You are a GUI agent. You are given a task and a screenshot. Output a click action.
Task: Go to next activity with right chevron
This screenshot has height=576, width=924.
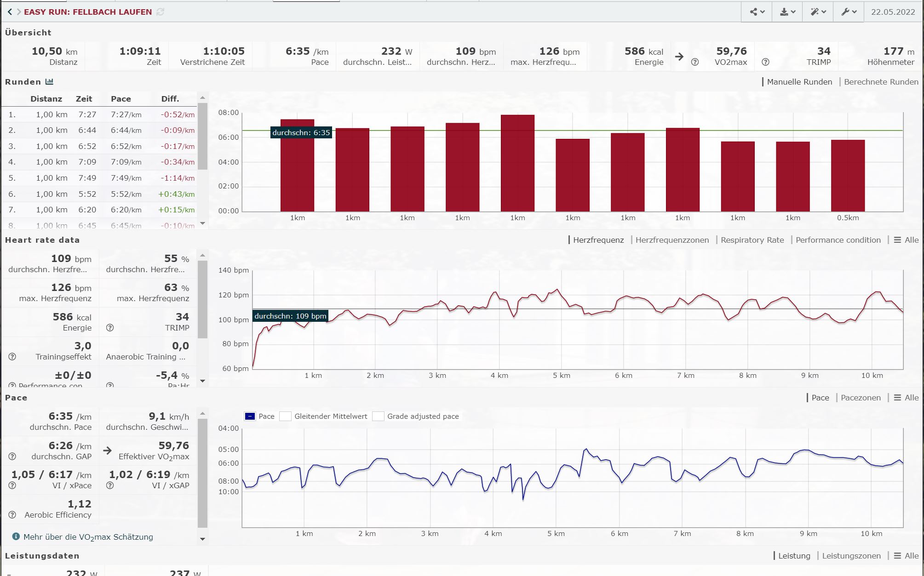point(19,12)
